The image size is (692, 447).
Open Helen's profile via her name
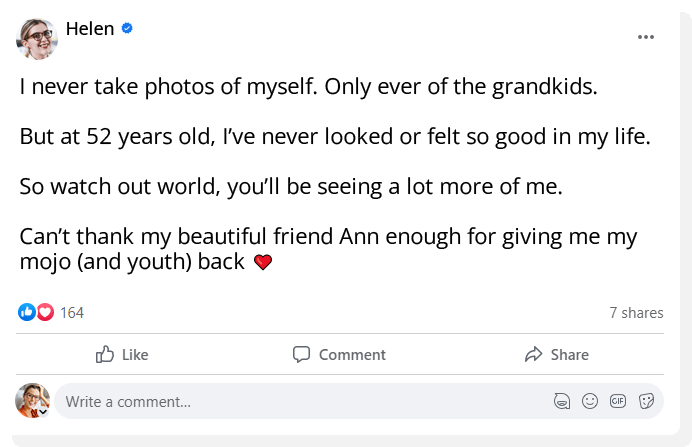point(90,29)
